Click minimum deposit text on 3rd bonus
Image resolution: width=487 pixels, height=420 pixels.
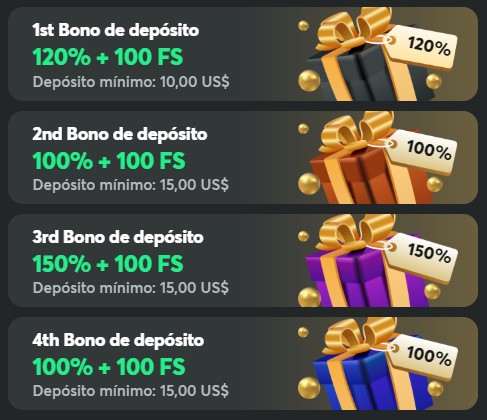pyautogui.click(x=131, y=288)
